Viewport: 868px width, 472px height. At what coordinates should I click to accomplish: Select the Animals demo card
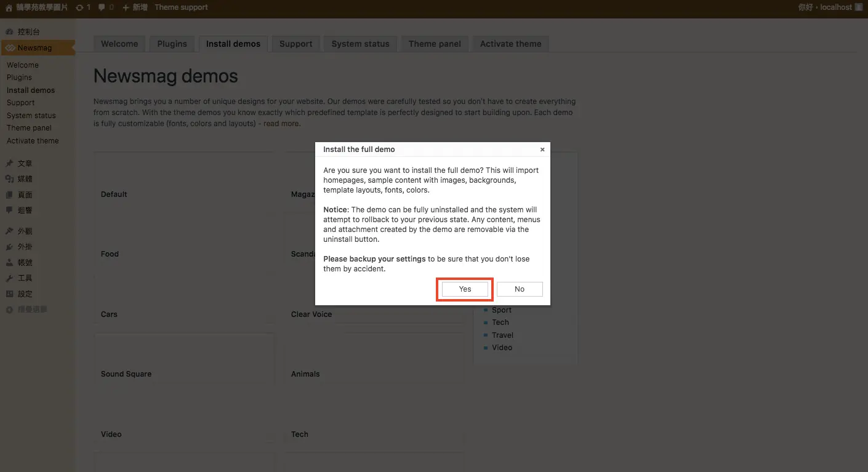tap(374, 359)
